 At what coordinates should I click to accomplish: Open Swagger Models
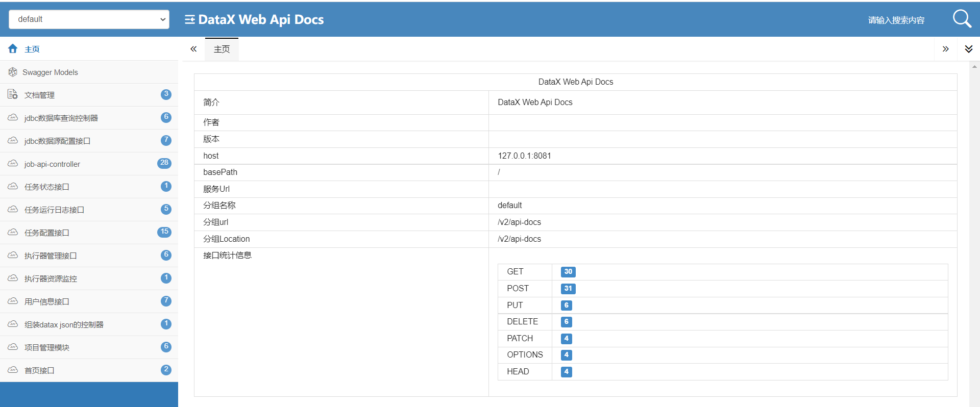89,72
